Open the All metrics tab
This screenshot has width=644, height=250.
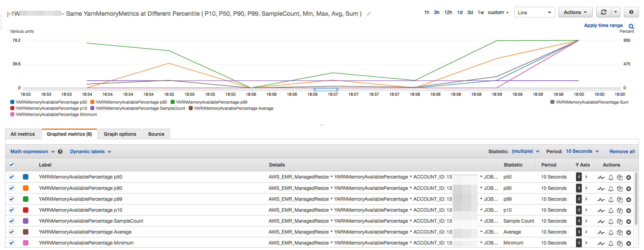point(23,134)
